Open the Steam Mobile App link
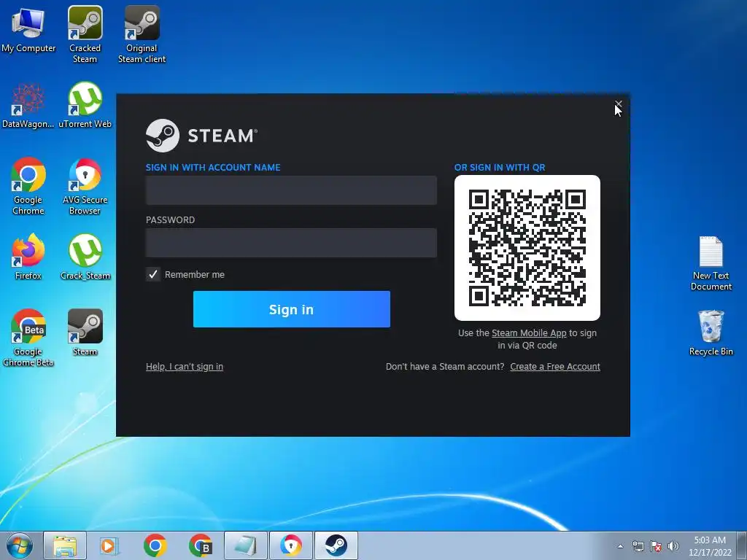 click(x=529, y=332)
